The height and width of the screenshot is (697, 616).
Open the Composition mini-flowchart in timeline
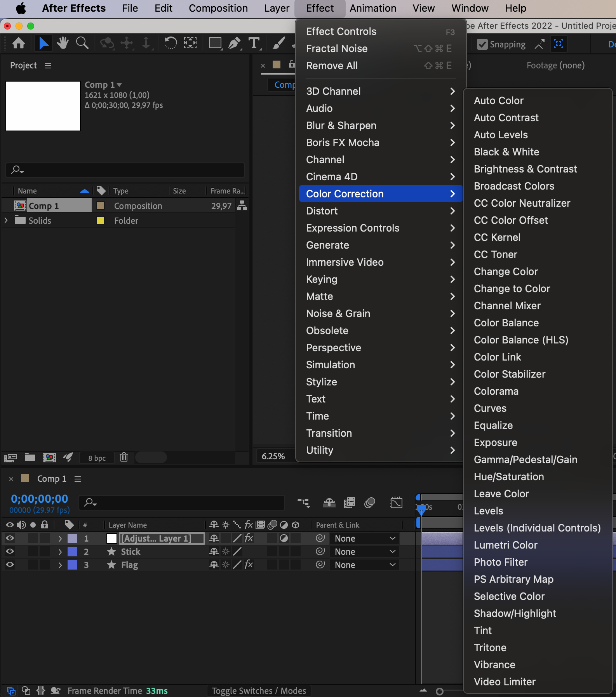(303, 503)
